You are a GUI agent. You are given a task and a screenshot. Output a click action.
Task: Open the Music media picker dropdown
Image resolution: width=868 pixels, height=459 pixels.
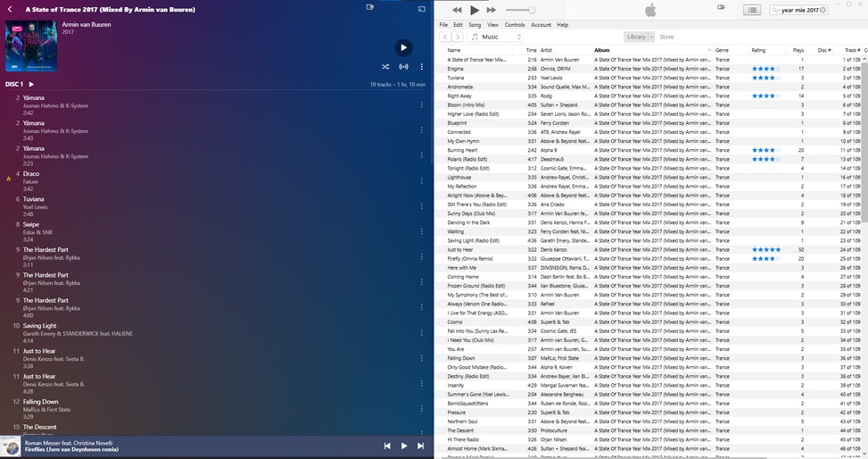495,37
